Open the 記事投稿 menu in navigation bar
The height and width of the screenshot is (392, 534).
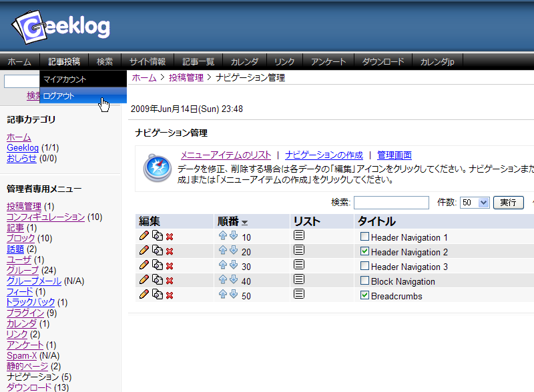pos(63,61)
